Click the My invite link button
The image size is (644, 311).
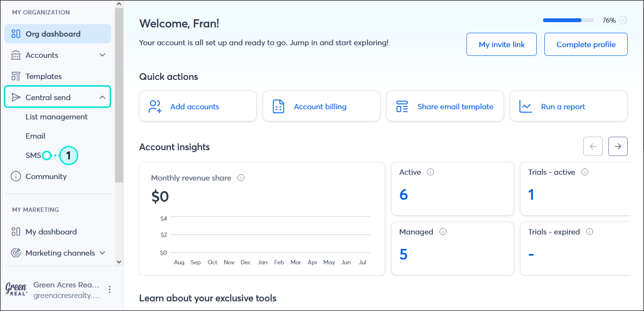coord(501,44)
